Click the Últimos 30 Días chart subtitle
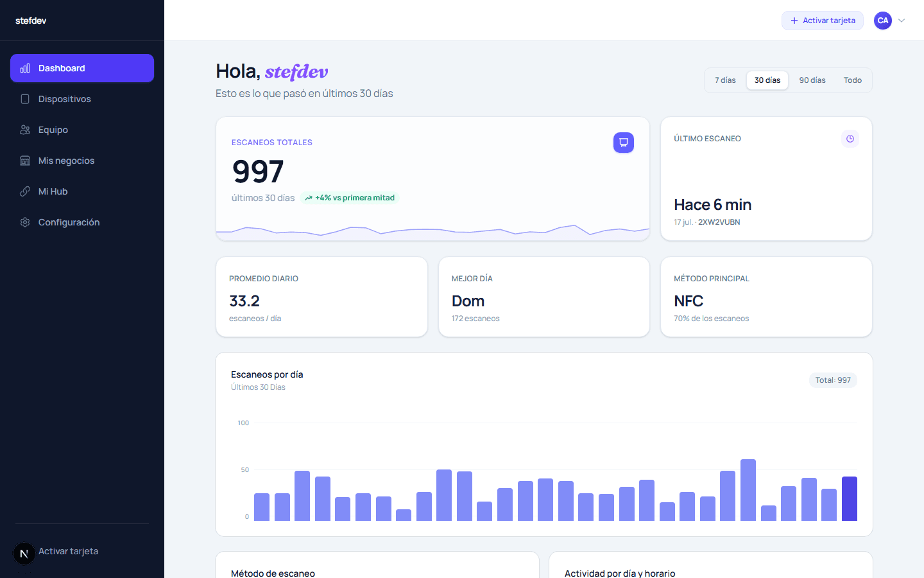924x578 pixels. pos(258,387)
